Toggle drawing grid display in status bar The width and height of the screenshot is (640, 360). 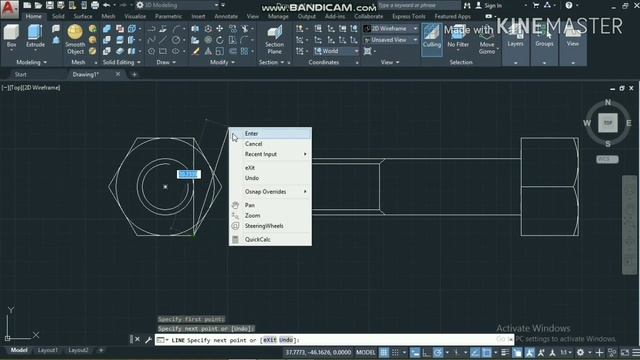coord(384,352)
